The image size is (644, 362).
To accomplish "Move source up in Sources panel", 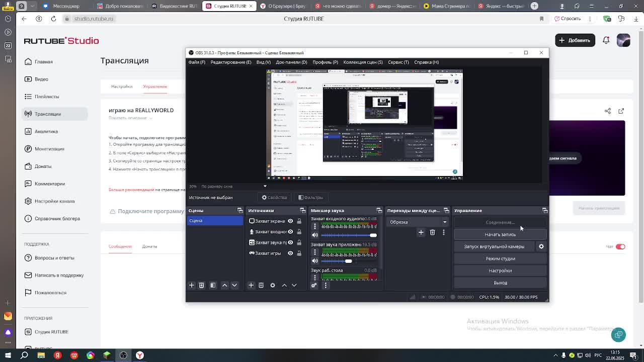I will click(x=284, y=285).
